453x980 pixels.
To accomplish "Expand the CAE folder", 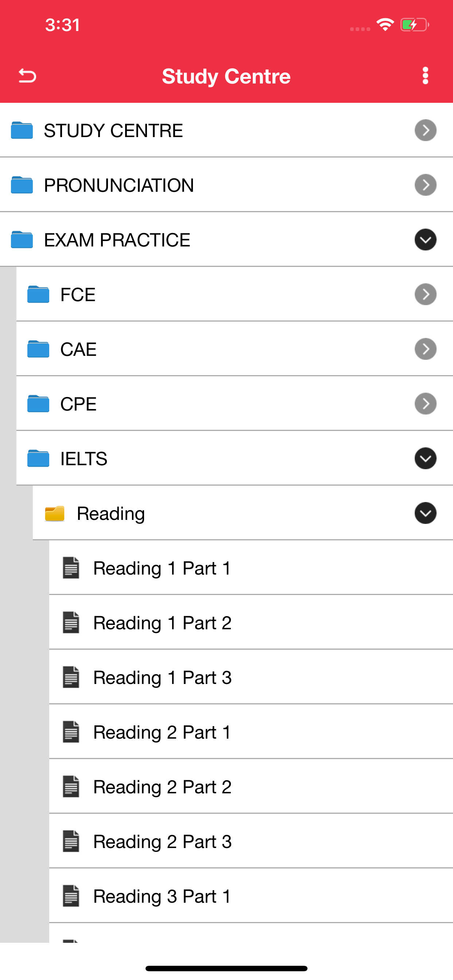I will coord(425,349).
